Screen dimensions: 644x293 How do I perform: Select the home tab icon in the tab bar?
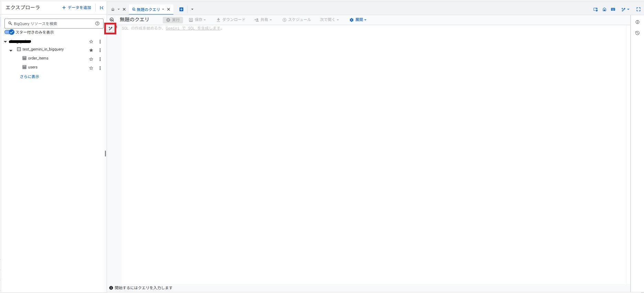113,9
